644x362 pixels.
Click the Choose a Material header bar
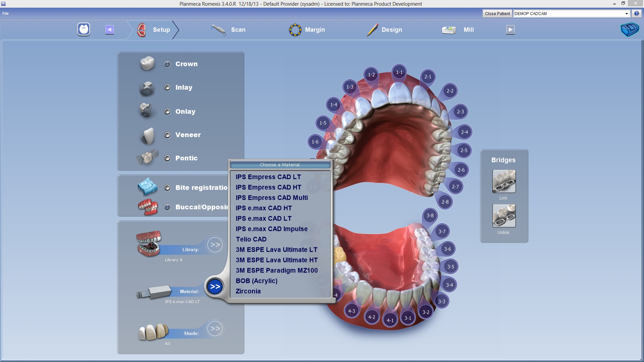[280, 165]
